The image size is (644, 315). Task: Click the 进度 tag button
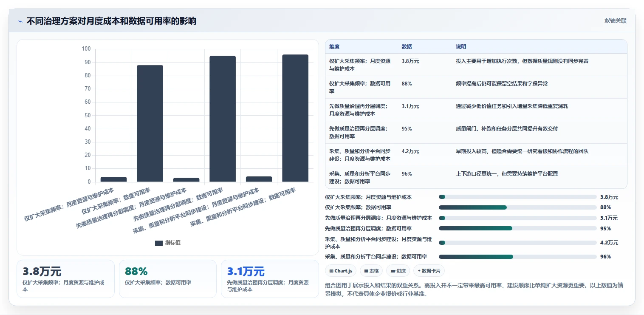tap(398, 271)
